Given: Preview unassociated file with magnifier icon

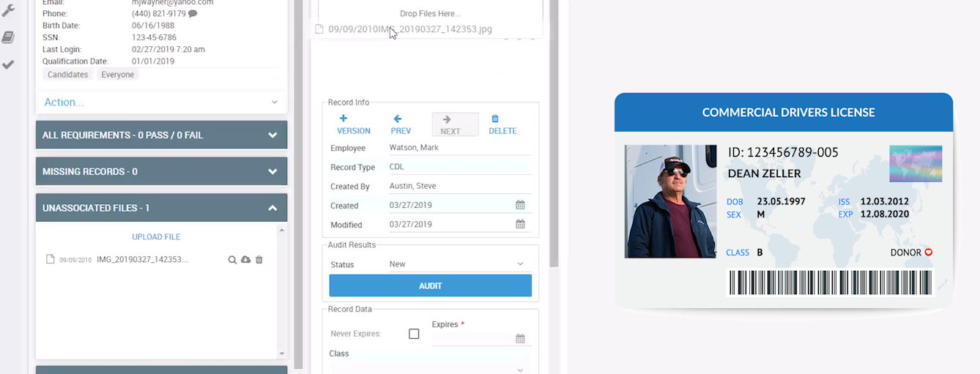Looking at the screenshot, I should coord(232,260).
